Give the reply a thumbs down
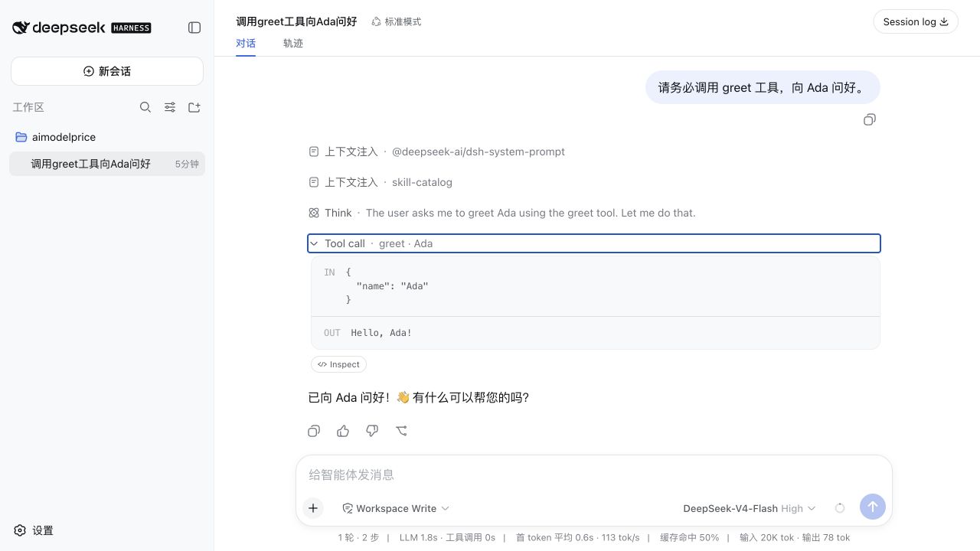Image resolution: width=980 pixels, height=551 pixels. tap(372, 431)
